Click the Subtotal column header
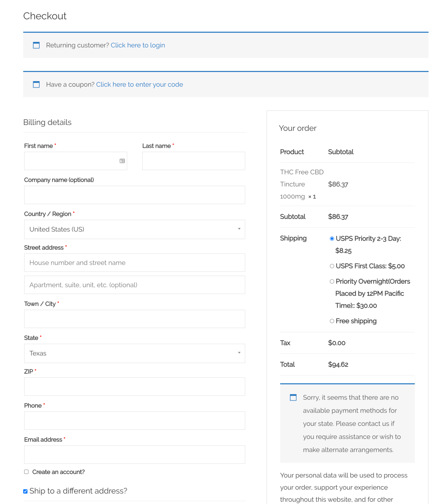 tap(341, 152)
